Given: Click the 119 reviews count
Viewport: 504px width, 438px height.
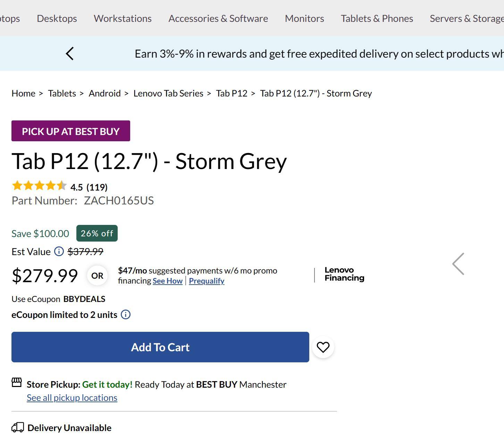Looking at the screenshot, I should tap(97, 187).
